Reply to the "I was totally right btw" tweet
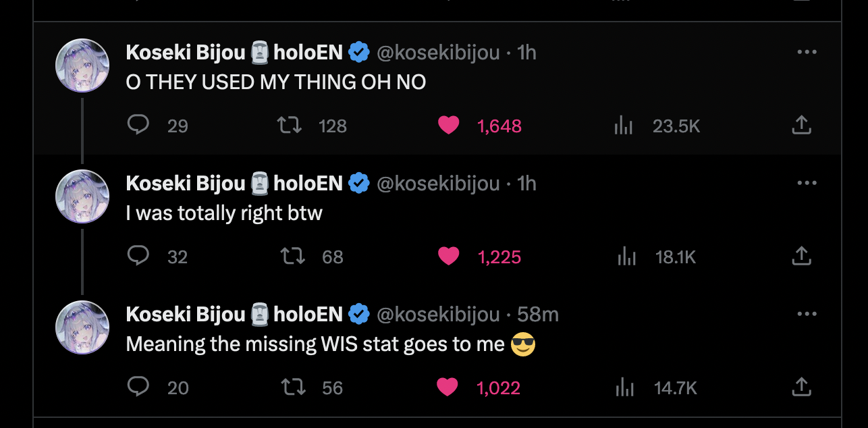Image resolution: width=868 pixels, height=428 pixels. click(138, 256)
